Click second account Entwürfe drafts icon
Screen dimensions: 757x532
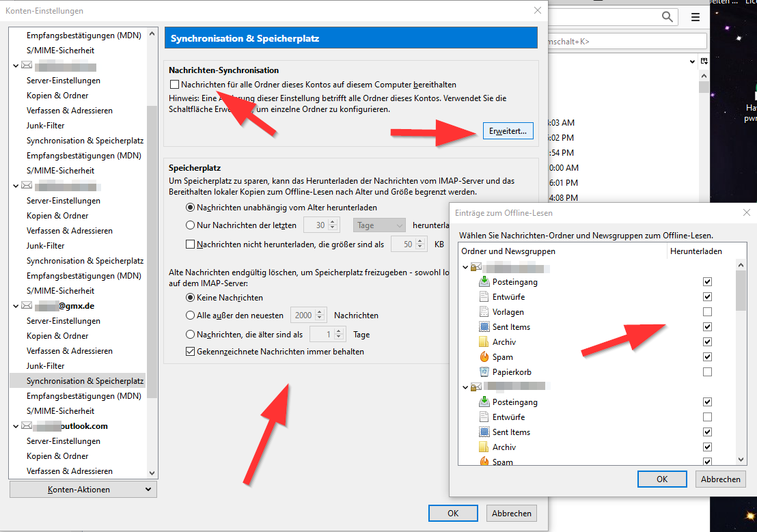click(x=484, y=417)
